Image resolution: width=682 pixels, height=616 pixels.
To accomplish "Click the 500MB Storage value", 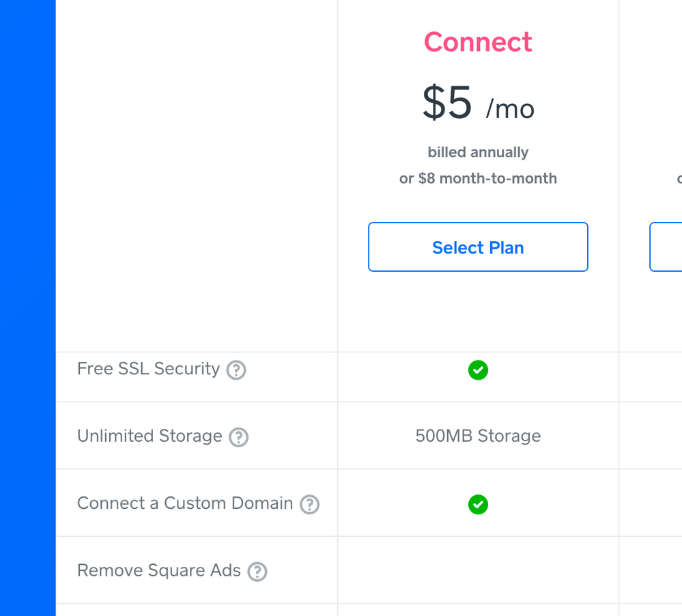I will coord(478,436).
